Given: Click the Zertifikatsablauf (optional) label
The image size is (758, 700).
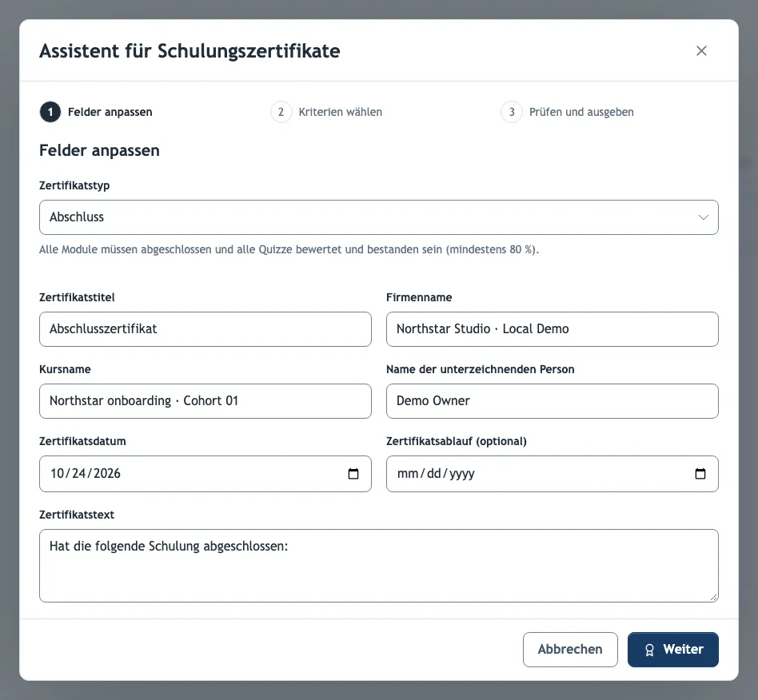Looking at the screenshot, I should [457, 441].
